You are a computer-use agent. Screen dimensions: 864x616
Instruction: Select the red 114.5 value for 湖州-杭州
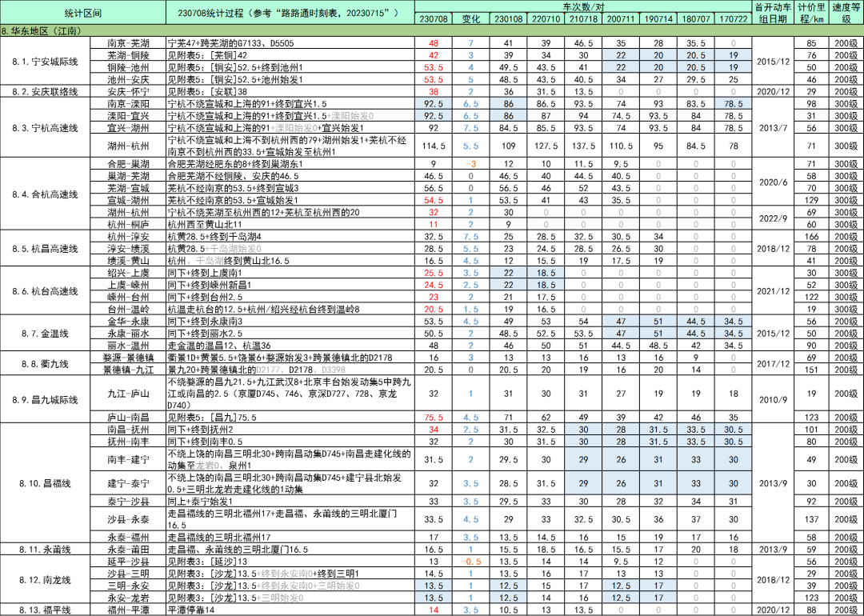(x=432, y=146)
